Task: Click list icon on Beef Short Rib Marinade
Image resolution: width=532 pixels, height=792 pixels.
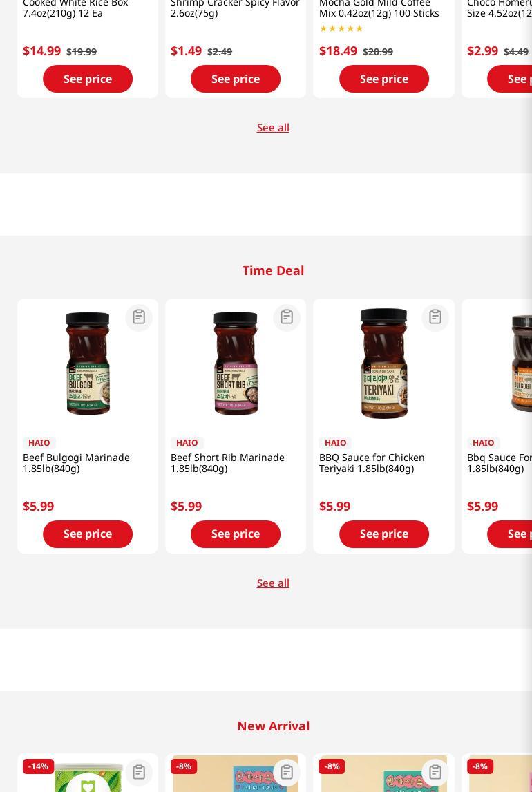Action: click(287, 317)
